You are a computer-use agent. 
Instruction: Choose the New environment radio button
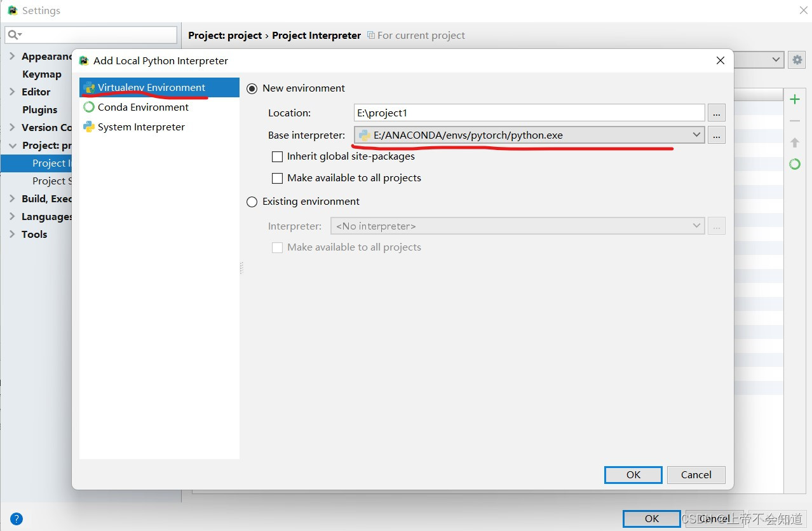252,88
